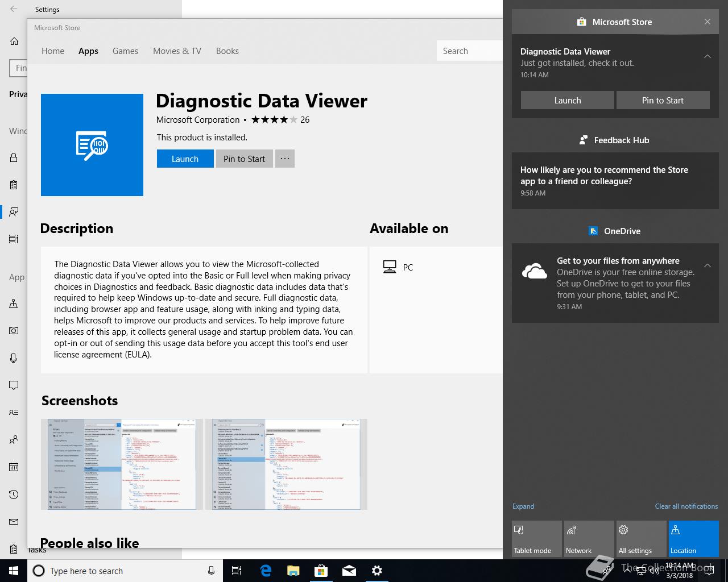Image resolution: width=728 pixels, height=582 pixels.
Task: Turn off the Location quick action
Action: tap(694, 539)
